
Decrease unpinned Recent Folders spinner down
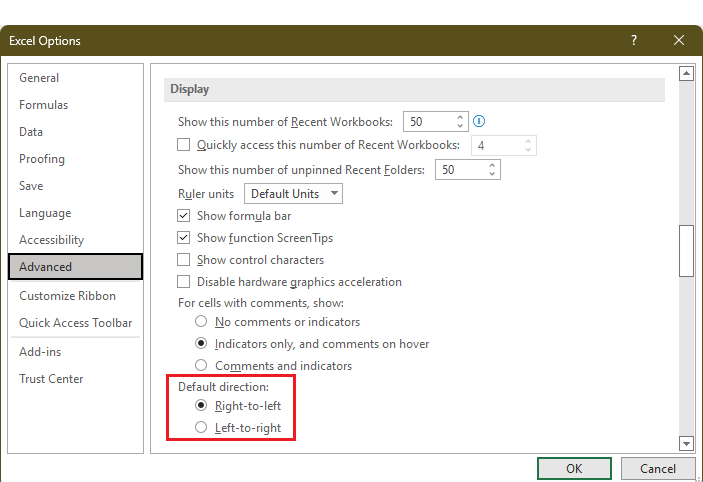point(492,174)
